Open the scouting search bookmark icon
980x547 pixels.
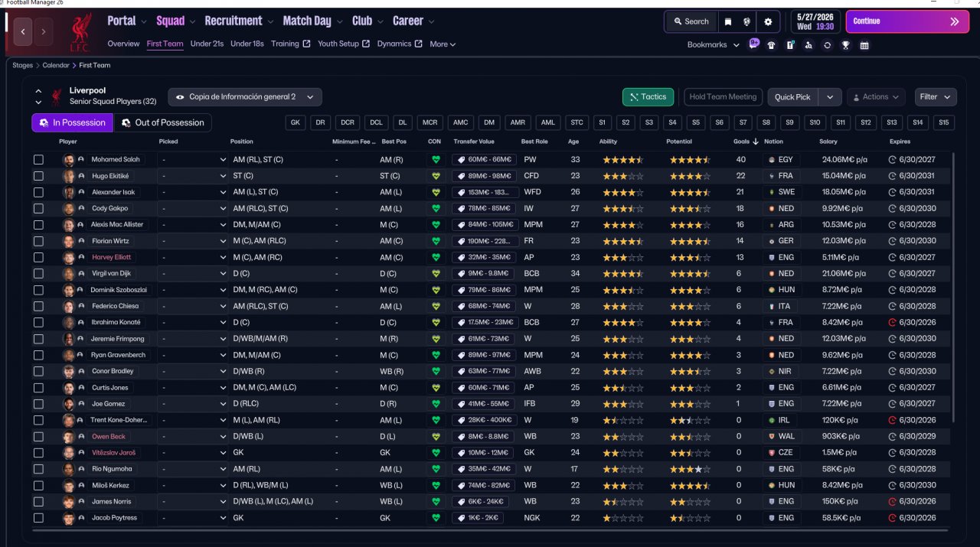coord(808,44)
